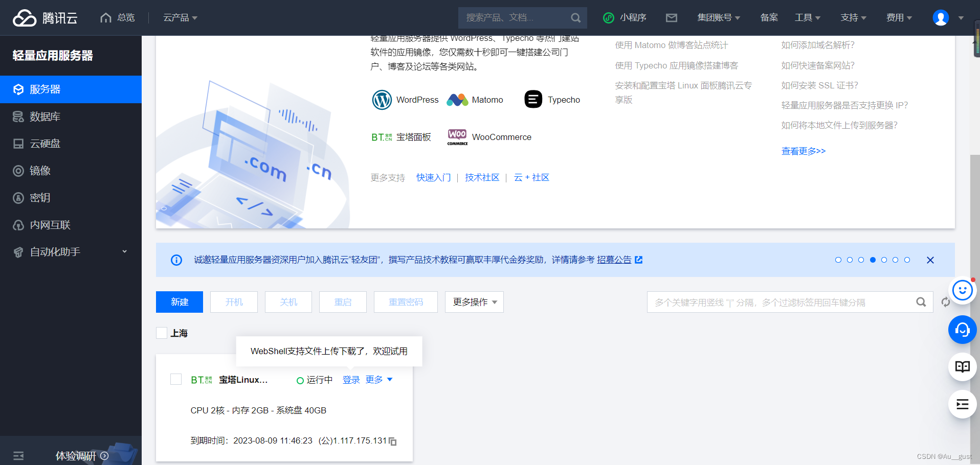980x465 pixels.
Task: Click the 新建 button
Action: pyautogui.click(x=180, y=302)
